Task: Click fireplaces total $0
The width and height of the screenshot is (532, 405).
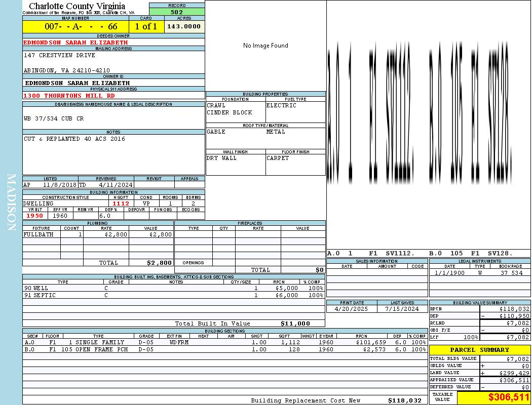Action: point(320,270)
